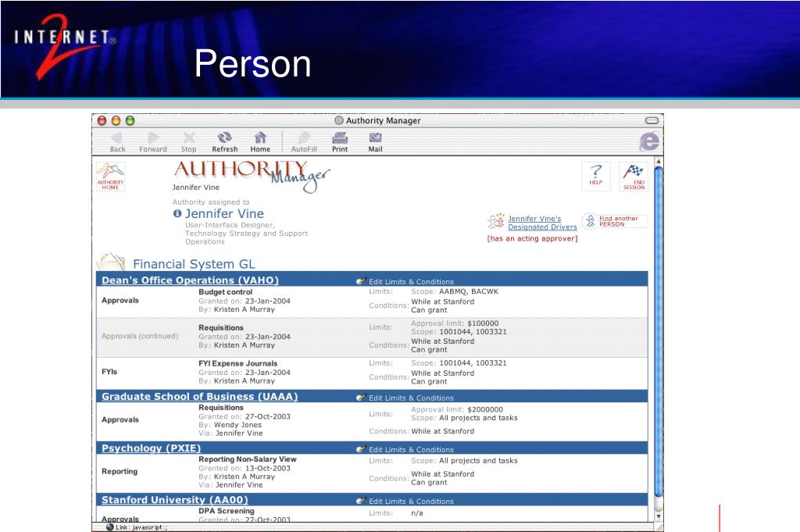Edit Limits & Conditions for Psychology

[411, 449]
